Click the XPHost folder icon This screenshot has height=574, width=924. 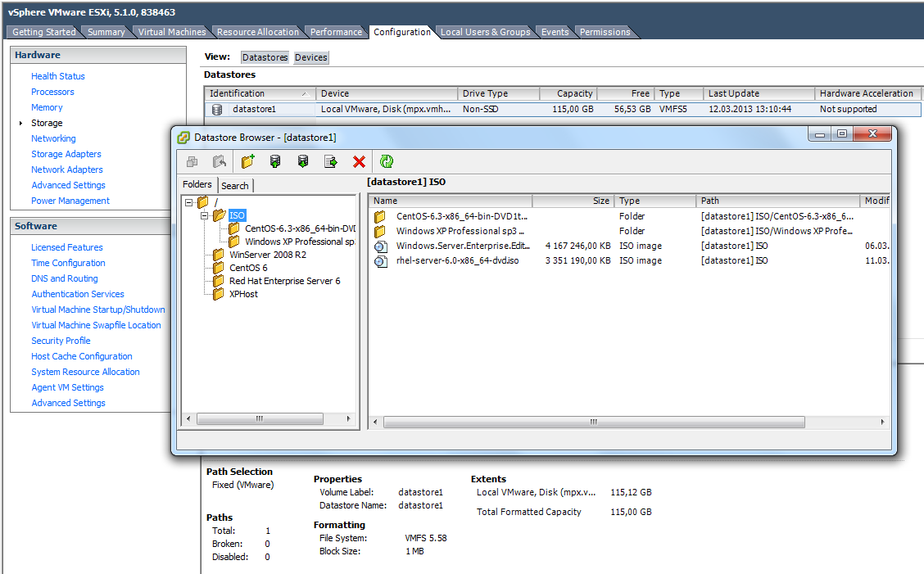pyautogui.click(x=218, y=293)
